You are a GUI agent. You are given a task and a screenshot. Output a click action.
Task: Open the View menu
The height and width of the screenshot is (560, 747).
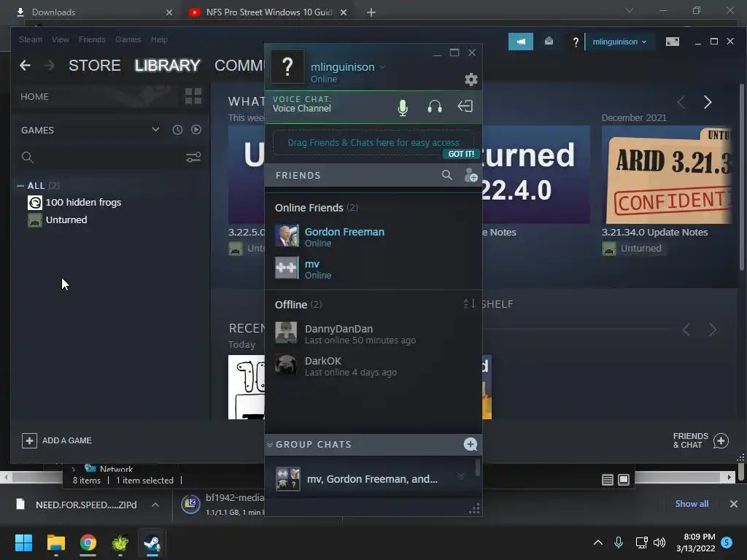click(60, 39)
